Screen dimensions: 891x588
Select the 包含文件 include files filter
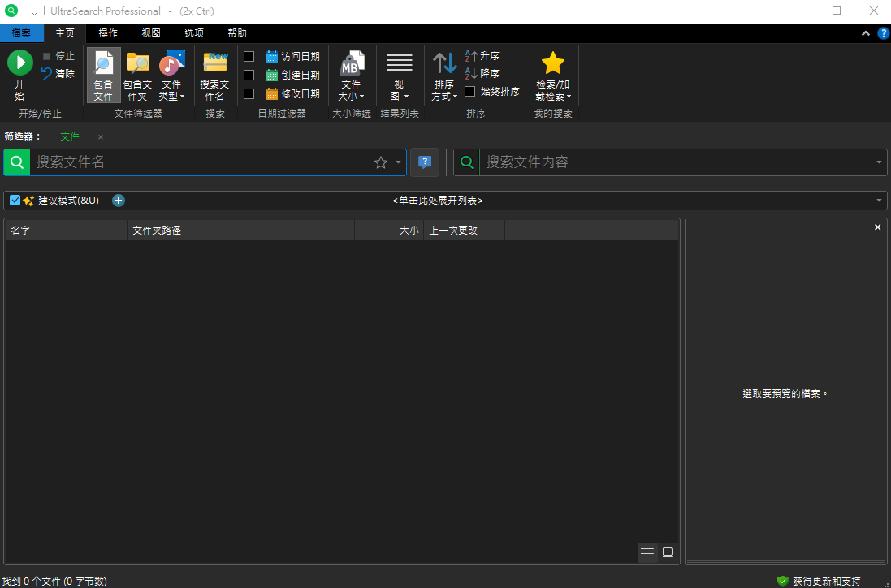pos(103,75)
